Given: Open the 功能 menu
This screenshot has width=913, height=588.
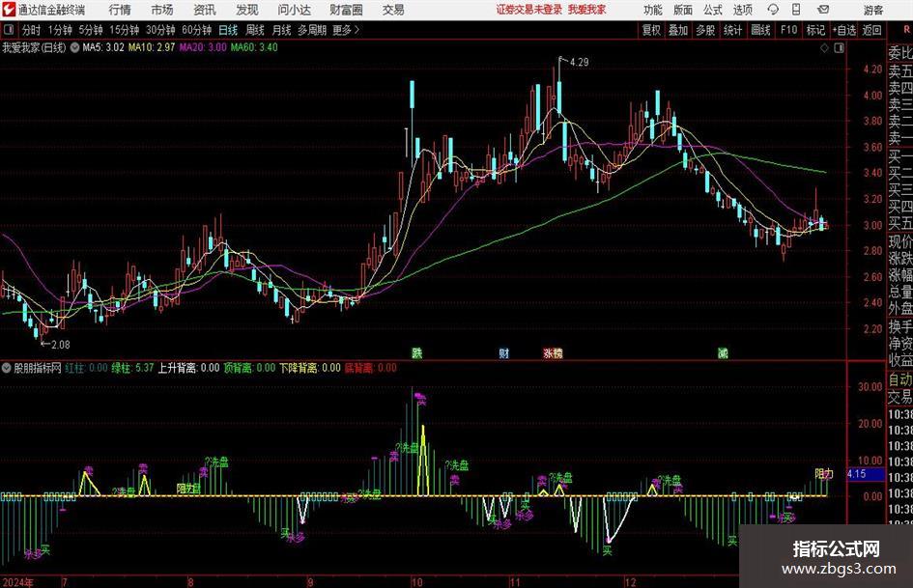Looking at the screenshot, I should pyautogui.click(x=652, y=10).
